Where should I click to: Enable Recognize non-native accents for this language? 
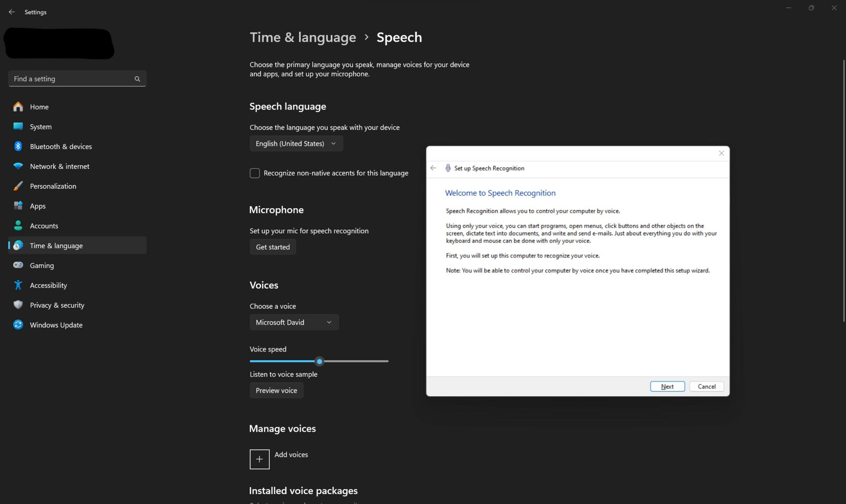254,173
